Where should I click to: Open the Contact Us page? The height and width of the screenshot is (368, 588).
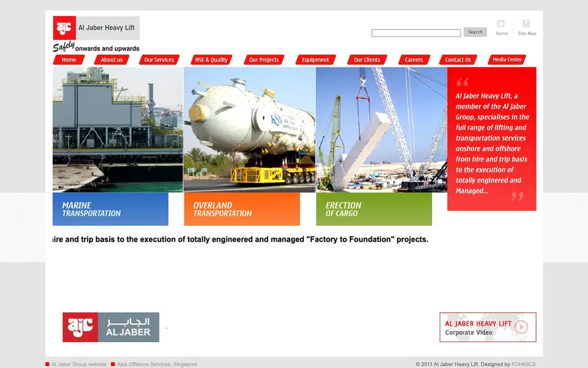pyautogui.click(x=458, y=59)
